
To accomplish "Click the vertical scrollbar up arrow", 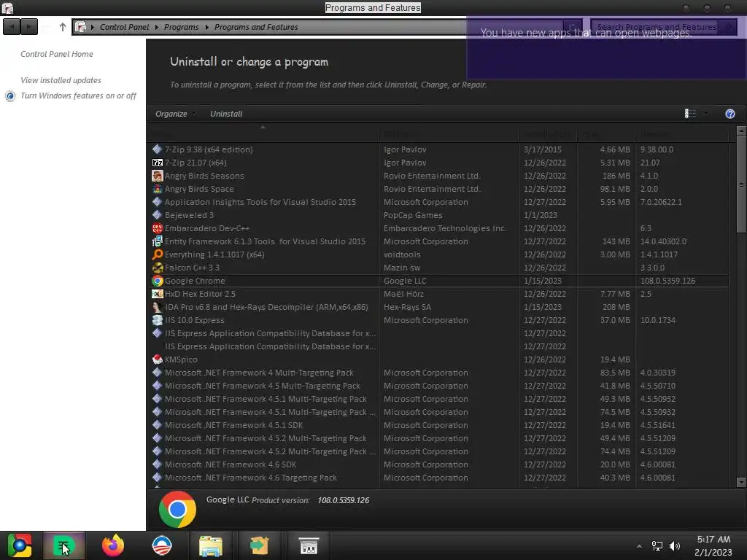I will (741, 131).
